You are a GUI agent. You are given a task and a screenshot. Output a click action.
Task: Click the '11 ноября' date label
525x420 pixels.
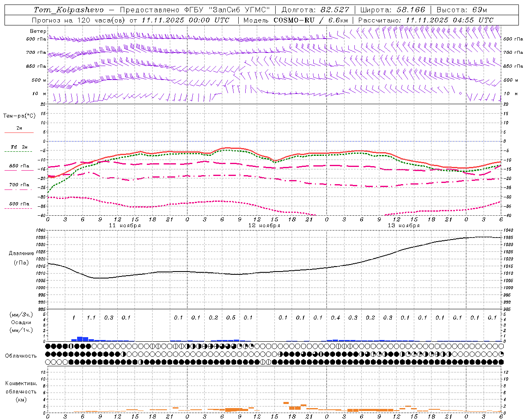(x=125, y=226)
